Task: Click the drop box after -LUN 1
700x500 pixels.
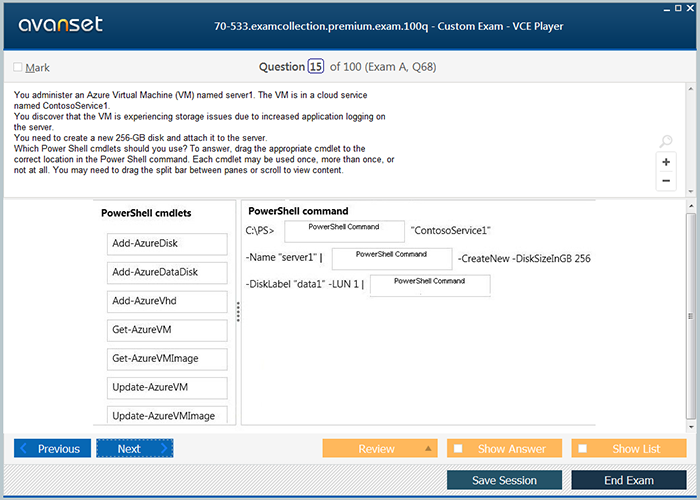Action: tap(430, 286)
